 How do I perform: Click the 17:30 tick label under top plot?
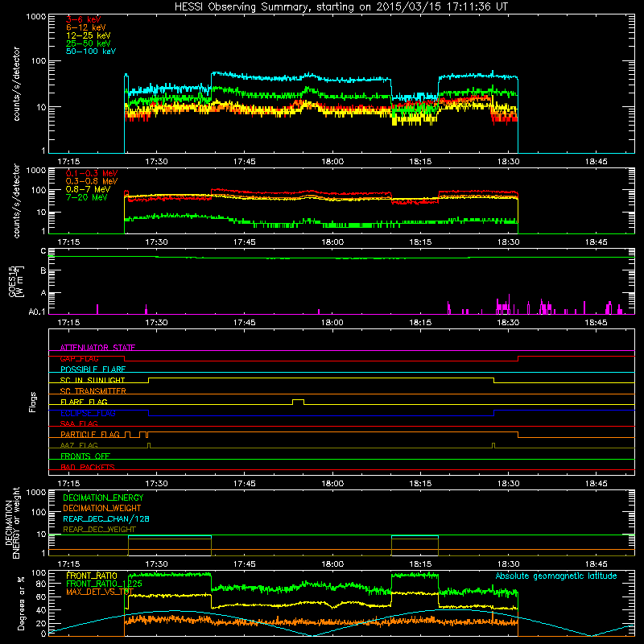[156, 162]
